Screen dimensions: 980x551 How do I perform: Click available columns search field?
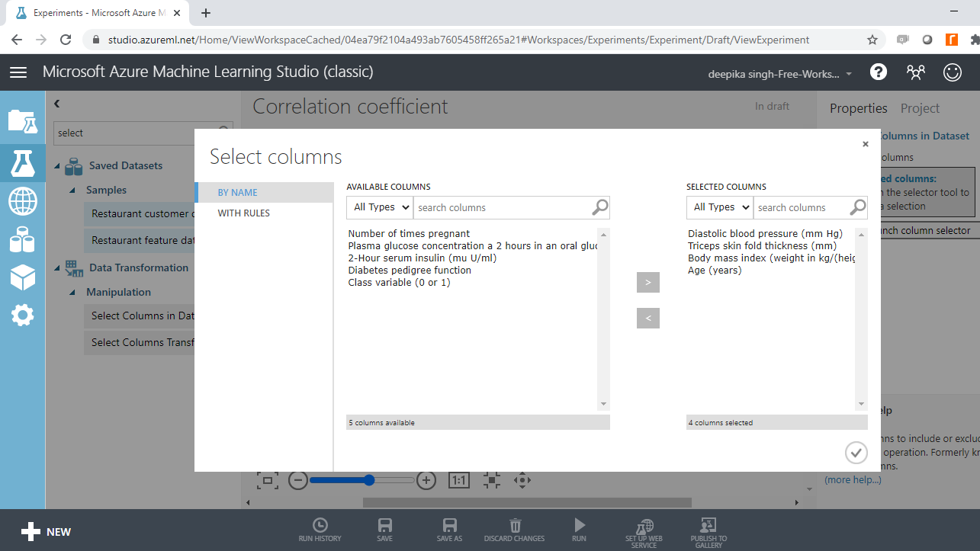pyautogui.click(x=503, y=207)
